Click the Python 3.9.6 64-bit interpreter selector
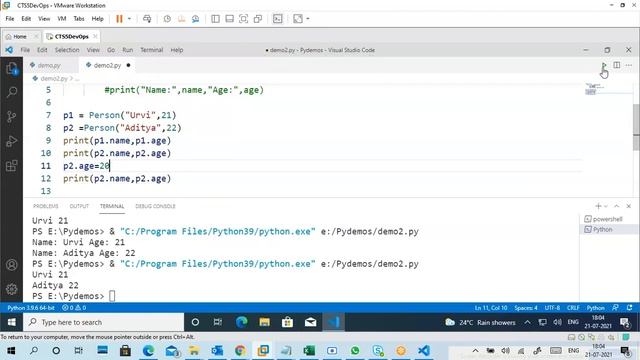Viewport: 640px width, 360px height. pyautogui.click(x=31, y=308)
